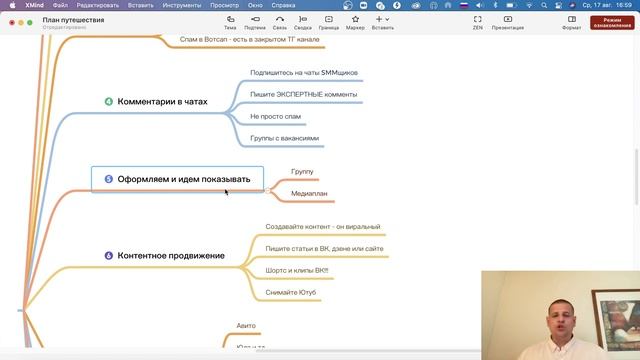
Task: Select subtopic Пишите ЭКСПЕРТНЫЕ комменты
Action: click(x=304, y=94)
